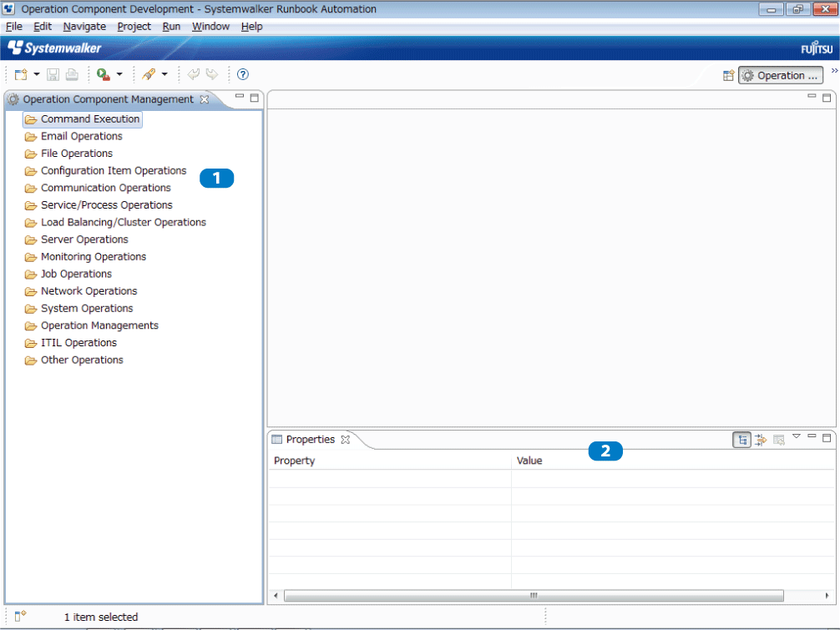This screenshot has height=630, width=840.
Task: Open the Help menu
Action: 251,26
